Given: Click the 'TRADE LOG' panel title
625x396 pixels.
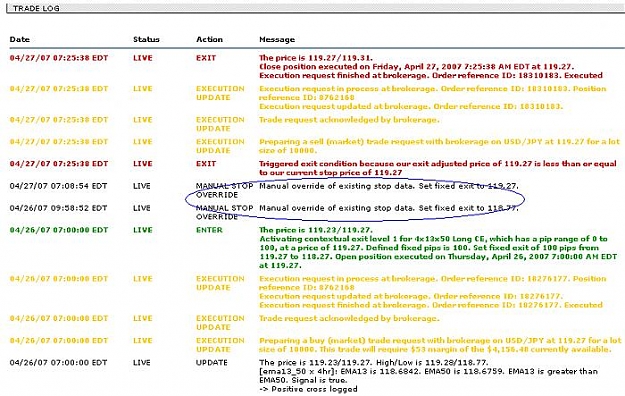Looking at the screenshot, I should 36,8.
